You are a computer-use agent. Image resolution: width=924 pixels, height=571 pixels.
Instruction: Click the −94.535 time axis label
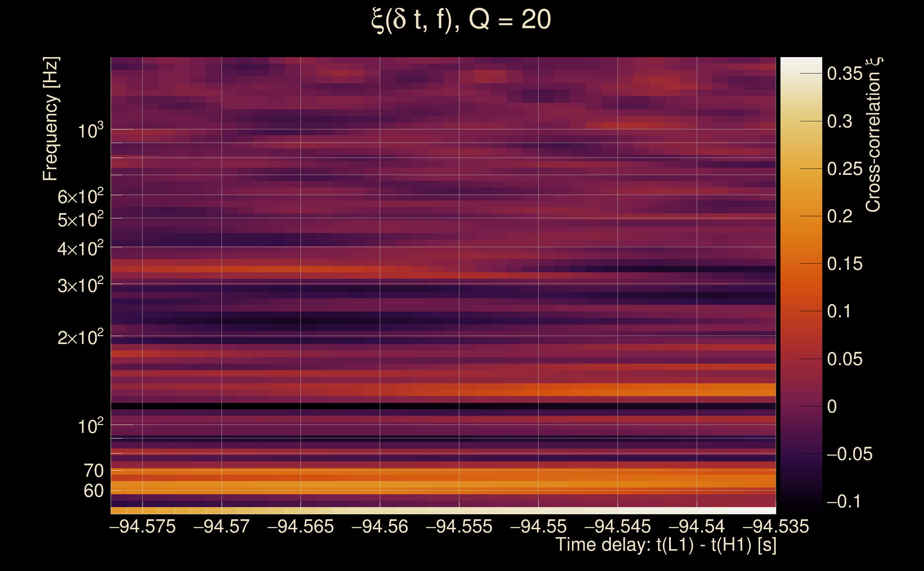[x=775, y=526]
